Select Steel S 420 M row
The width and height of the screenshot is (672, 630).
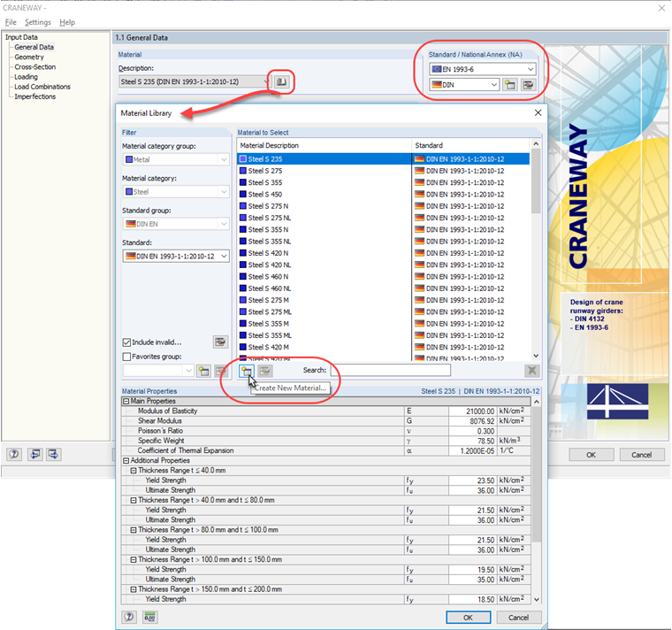point(384,348)
